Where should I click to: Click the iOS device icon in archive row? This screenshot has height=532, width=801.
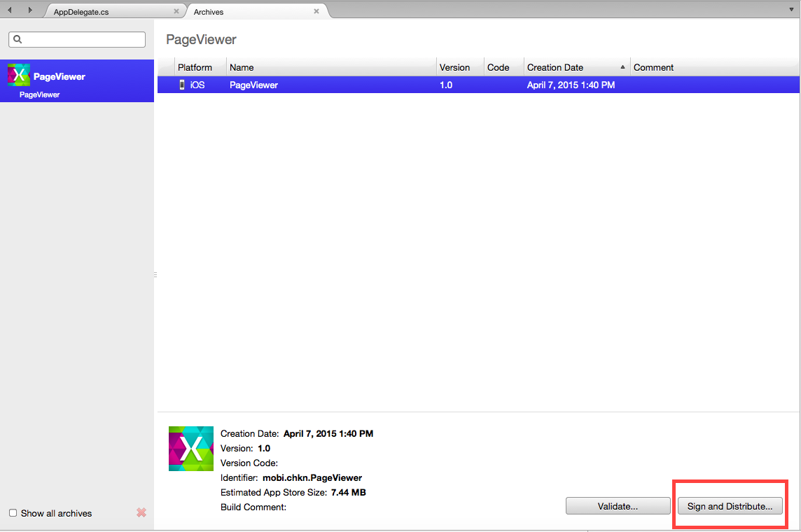181,85
